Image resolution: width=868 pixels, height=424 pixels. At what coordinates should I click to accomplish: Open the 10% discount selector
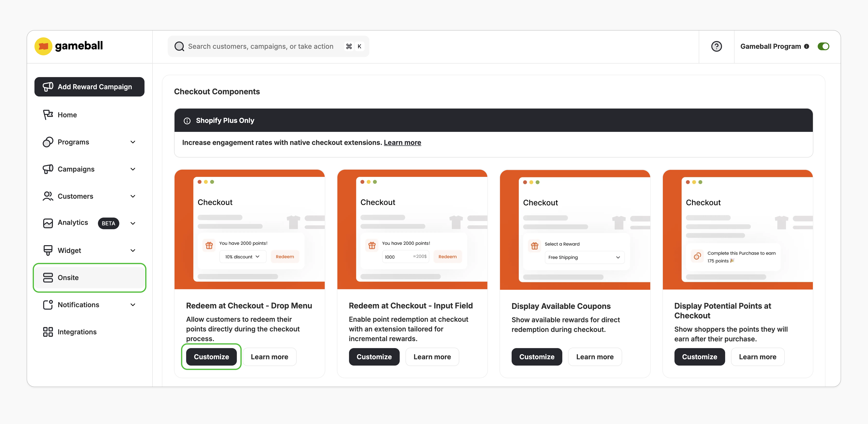(242, 256)
